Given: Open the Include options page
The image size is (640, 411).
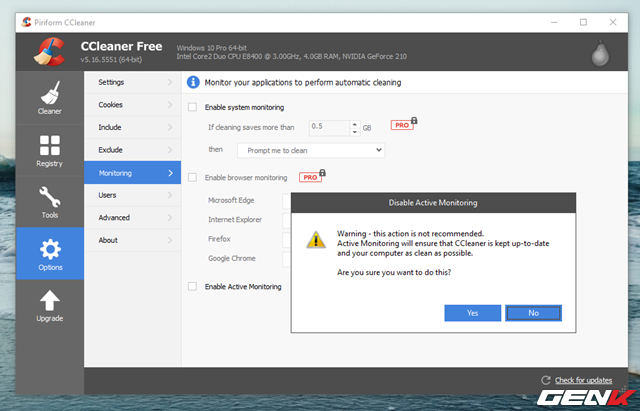Looking at the screenshot, I should (133, 127).
